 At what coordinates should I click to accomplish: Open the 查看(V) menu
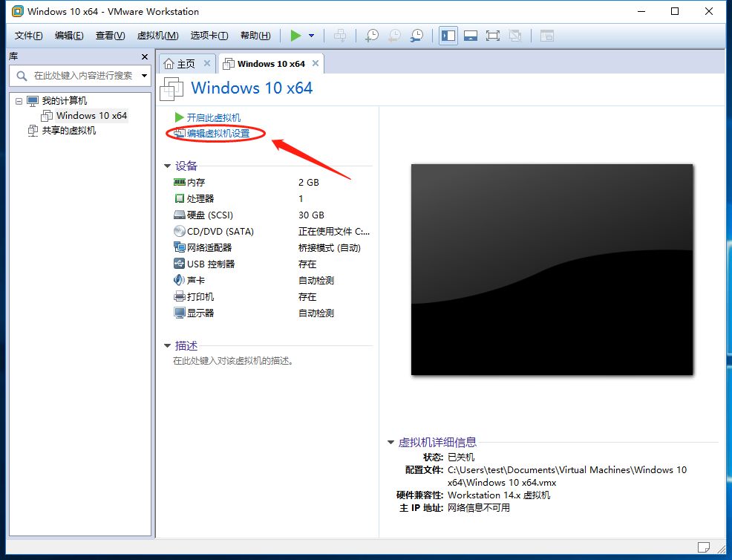[x=110, y=36]
